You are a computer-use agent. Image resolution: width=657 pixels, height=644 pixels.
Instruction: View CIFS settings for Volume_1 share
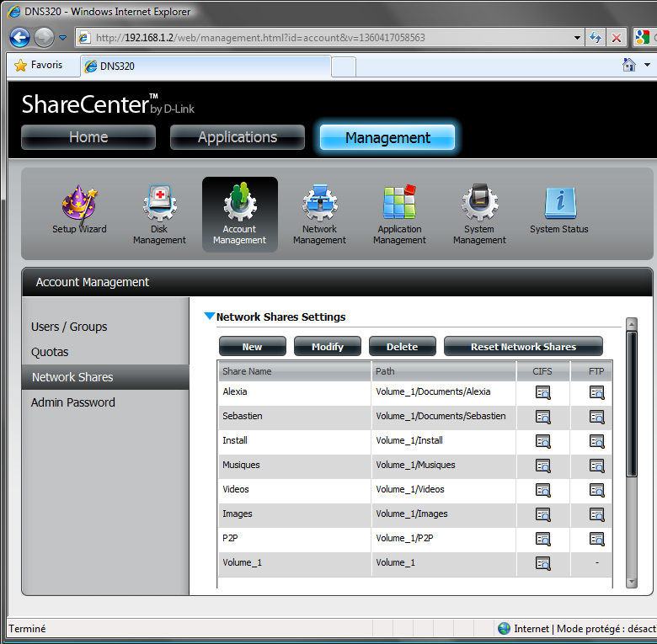click(543, 563)
